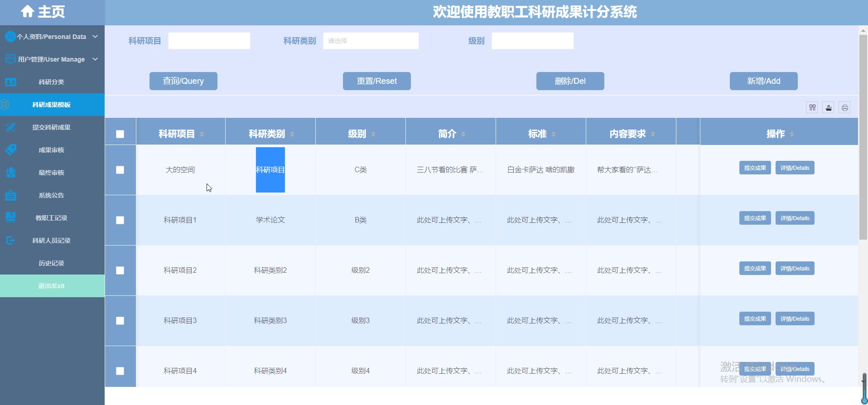Screen dimensions: 868x405
Task: Open 历史记录 in the sidebar
Action: tap(52, 263)
